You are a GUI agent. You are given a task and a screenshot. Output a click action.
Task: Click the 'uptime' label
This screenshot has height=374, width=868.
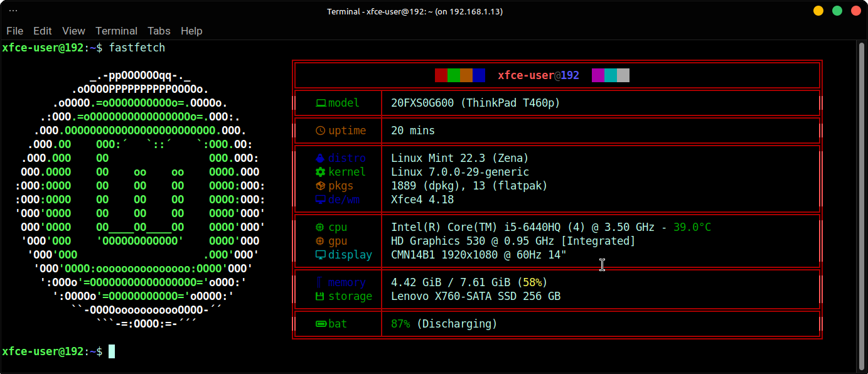347,131
